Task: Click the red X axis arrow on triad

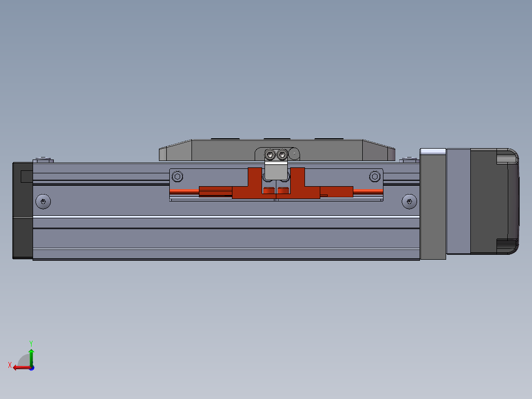Action: click(19, 367)
